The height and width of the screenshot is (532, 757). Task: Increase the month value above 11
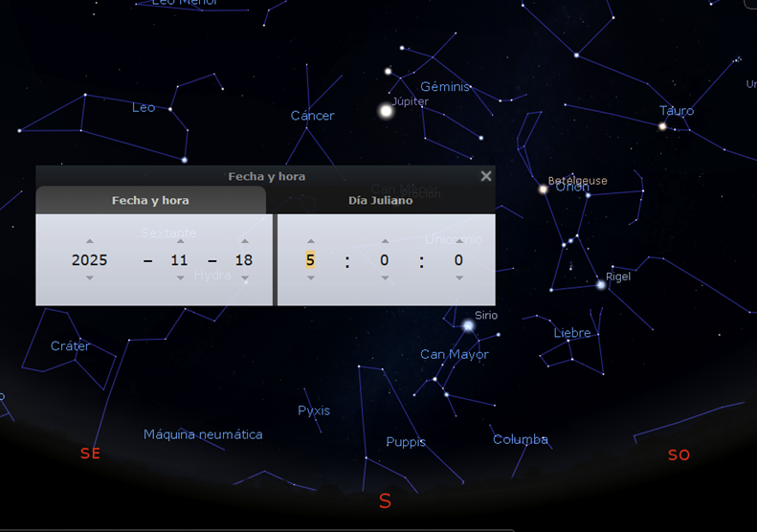[x=180, y=242]
